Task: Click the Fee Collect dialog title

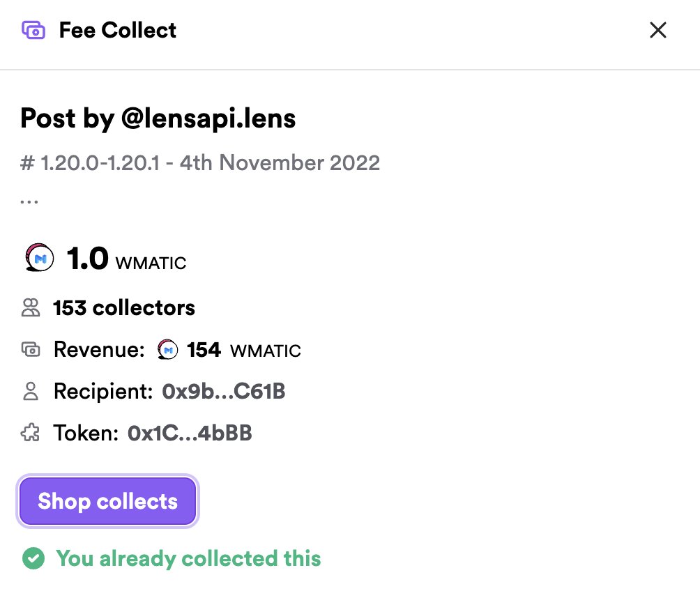Action: 118,31
